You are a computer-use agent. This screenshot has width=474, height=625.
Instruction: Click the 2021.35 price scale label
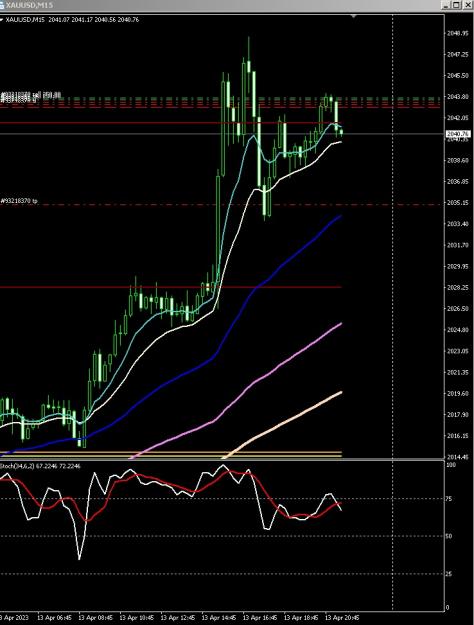click(457, 372)
